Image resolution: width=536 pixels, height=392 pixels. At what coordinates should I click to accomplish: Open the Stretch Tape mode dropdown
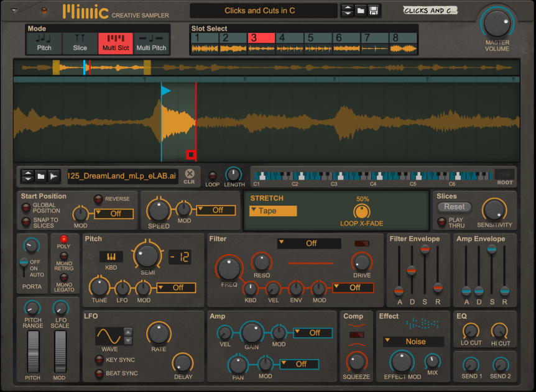(273, 211)
